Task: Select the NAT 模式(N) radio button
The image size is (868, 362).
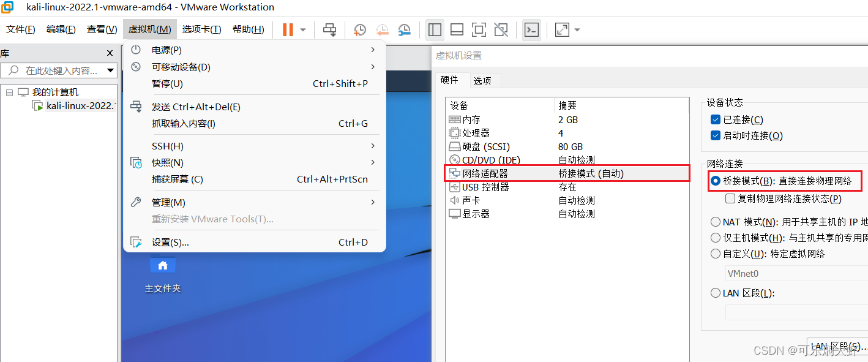Action: [x=716, y=222]
